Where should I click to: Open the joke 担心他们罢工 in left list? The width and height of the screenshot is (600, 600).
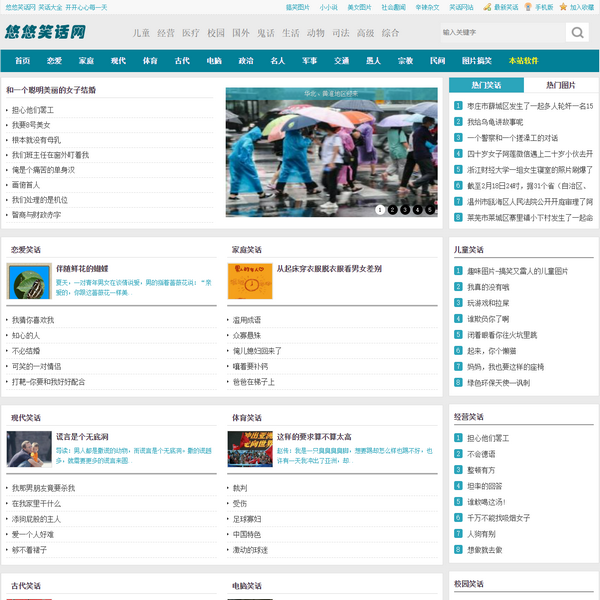(33, 110)
